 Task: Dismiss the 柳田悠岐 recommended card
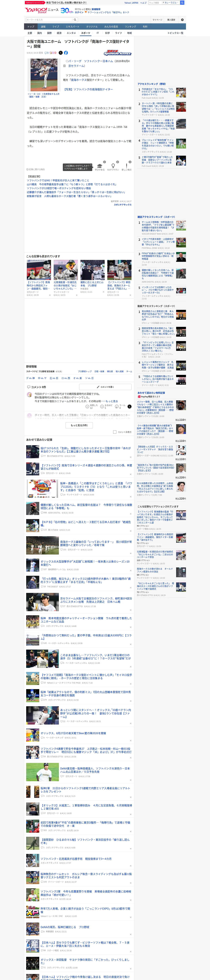point(130,295)
